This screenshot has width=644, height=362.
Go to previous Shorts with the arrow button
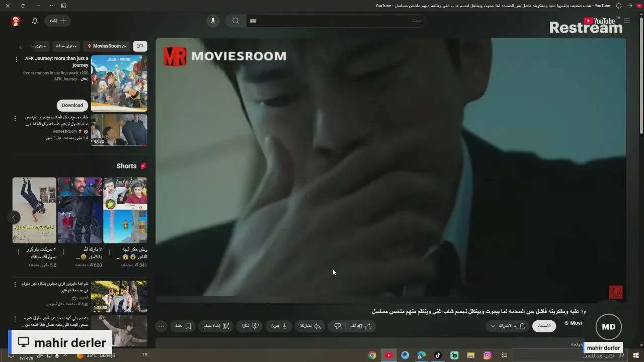pyautogui.click(x=14, y=217)
